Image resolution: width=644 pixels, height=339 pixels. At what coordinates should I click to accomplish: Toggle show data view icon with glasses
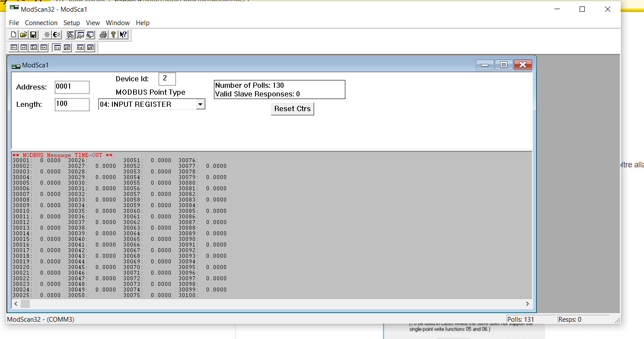tap(80, 35)
